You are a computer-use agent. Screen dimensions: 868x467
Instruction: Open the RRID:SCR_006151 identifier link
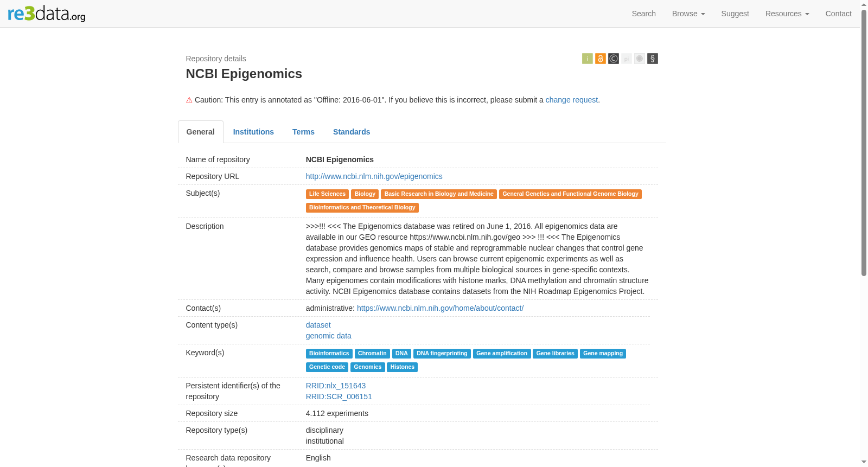[339, 396]
